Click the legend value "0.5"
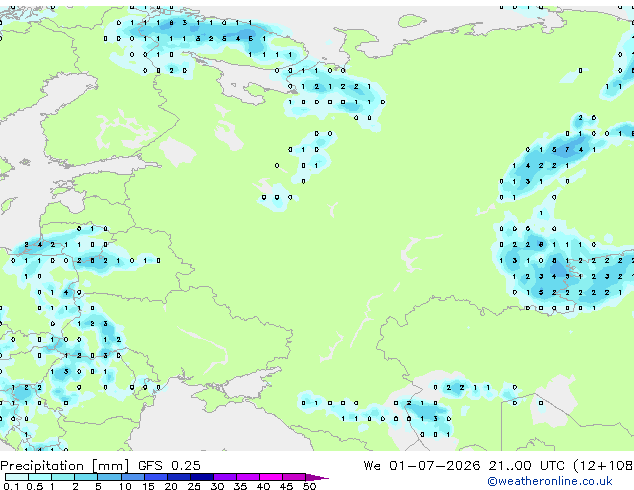 coord(35,486)
